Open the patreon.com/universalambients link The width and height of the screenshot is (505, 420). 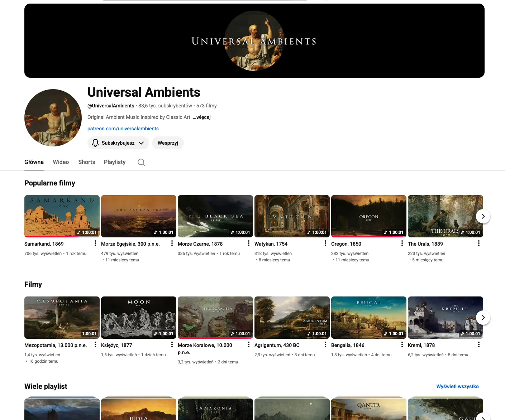point(123,129)
